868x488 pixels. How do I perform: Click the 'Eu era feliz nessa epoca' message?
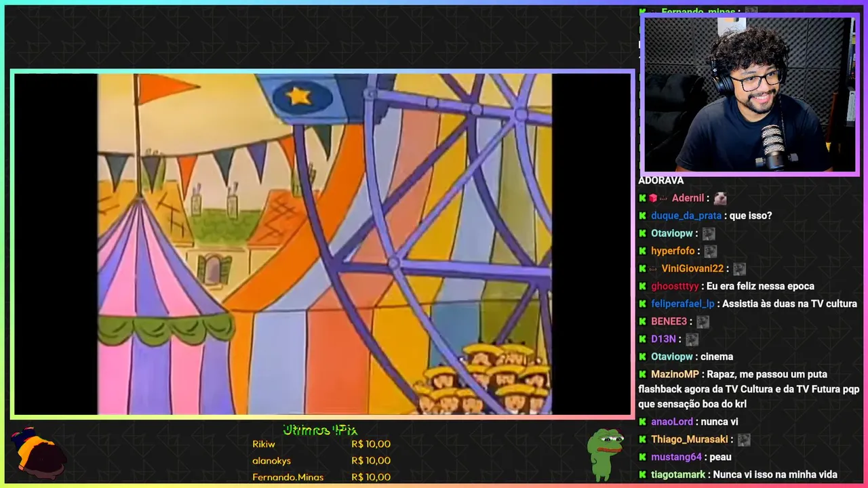(x=760, y=286)
